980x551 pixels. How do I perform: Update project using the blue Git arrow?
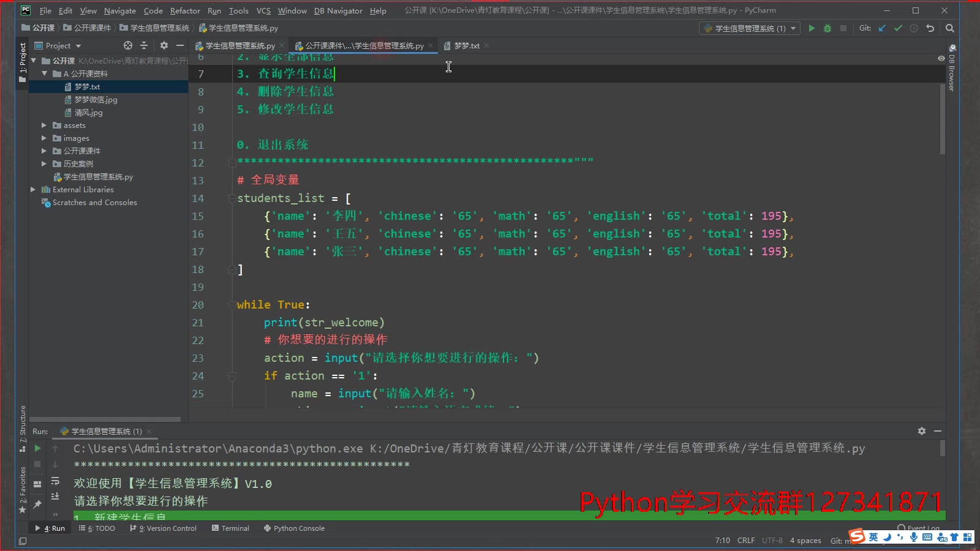click(882, 28)
